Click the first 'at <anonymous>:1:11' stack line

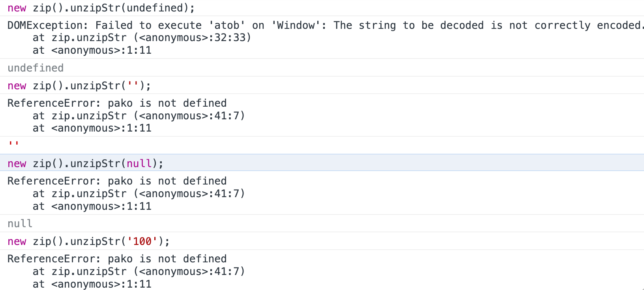tap(92, 51)
